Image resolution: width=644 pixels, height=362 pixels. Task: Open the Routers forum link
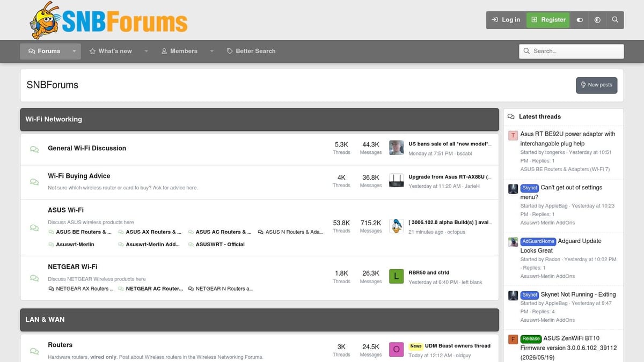click(60, 345)
